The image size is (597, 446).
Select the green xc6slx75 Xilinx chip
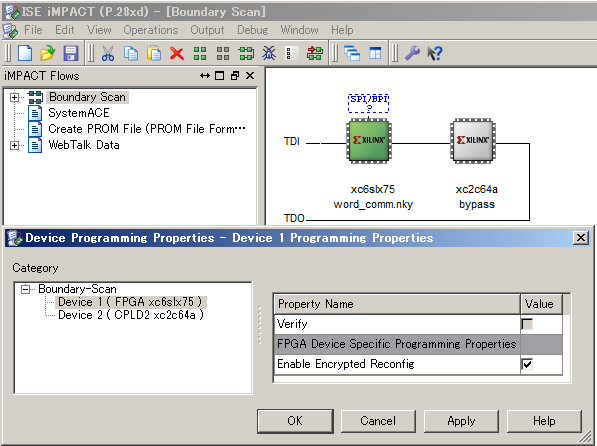pos(369,141)
